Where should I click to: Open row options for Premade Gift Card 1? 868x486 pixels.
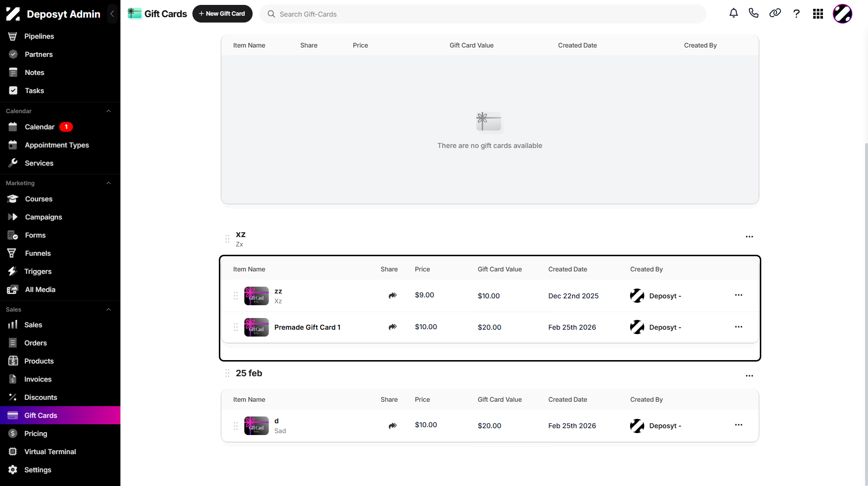[x=739, y=327]
